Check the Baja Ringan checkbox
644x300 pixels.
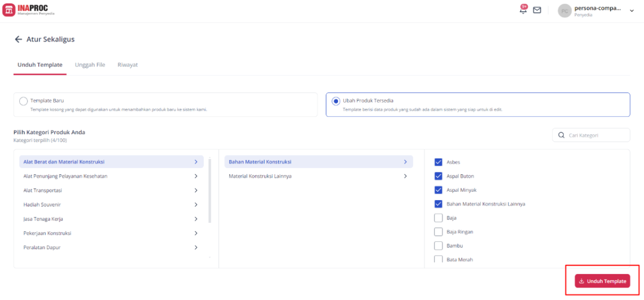[x=438, y=232]
